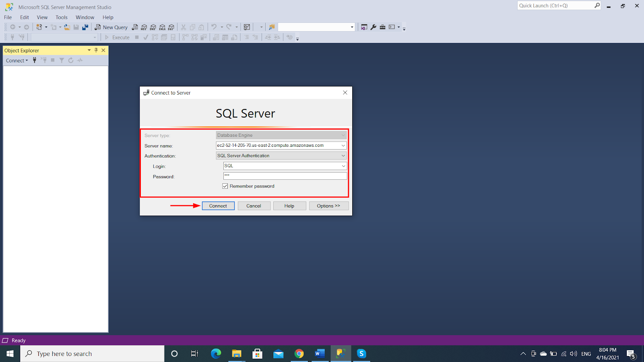Open File Explorer from taskbar
Screen dimensions: 644x362
click(237, 354)
